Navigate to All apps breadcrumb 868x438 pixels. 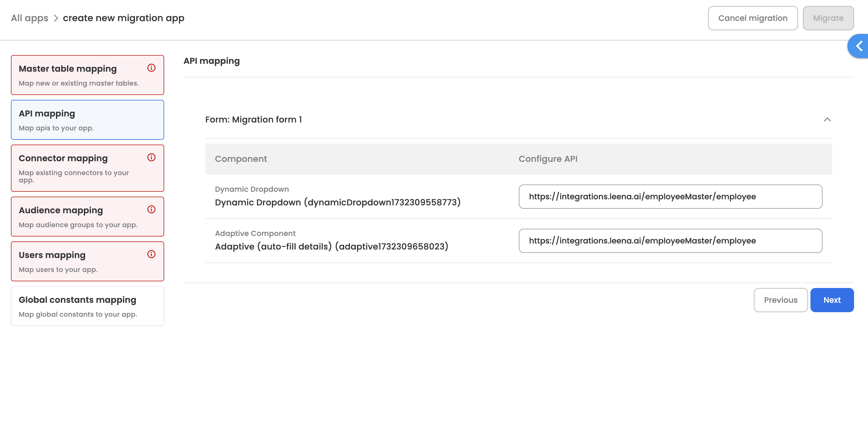point(30,18)
